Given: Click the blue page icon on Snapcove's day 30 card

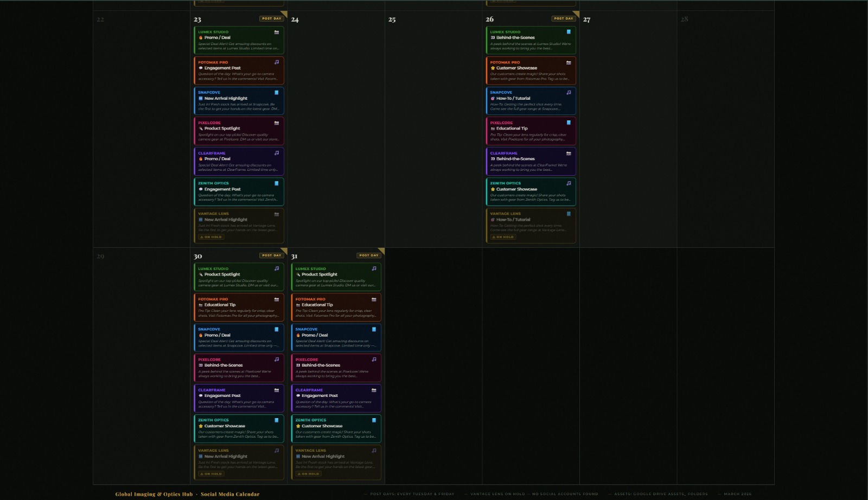Looking at the screenshot, I should 276,329.
